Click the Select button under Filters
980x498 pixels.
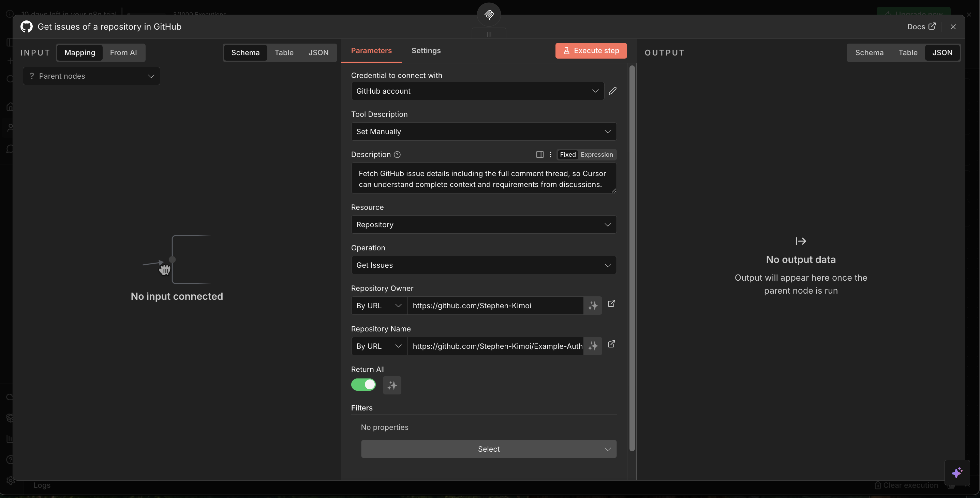tap(489, 449)
